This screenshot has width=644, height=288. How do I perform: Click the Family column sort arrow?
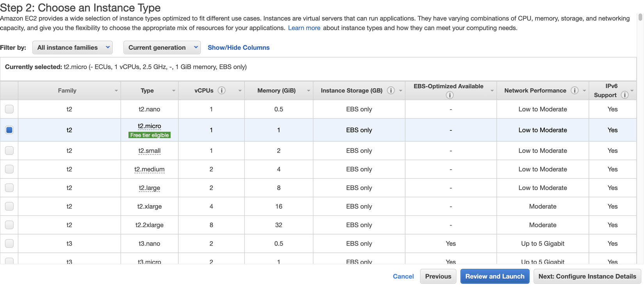(x=116, y=91)
